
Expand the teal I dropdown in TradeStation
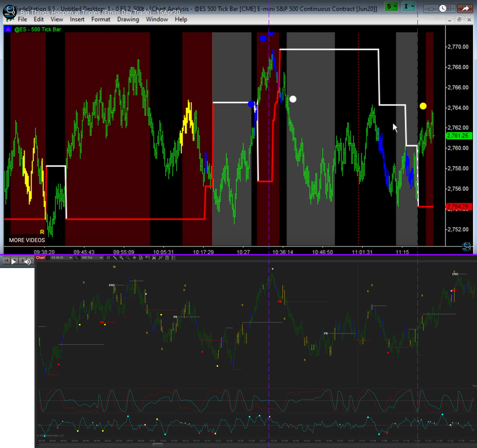[x=408, y=7]
